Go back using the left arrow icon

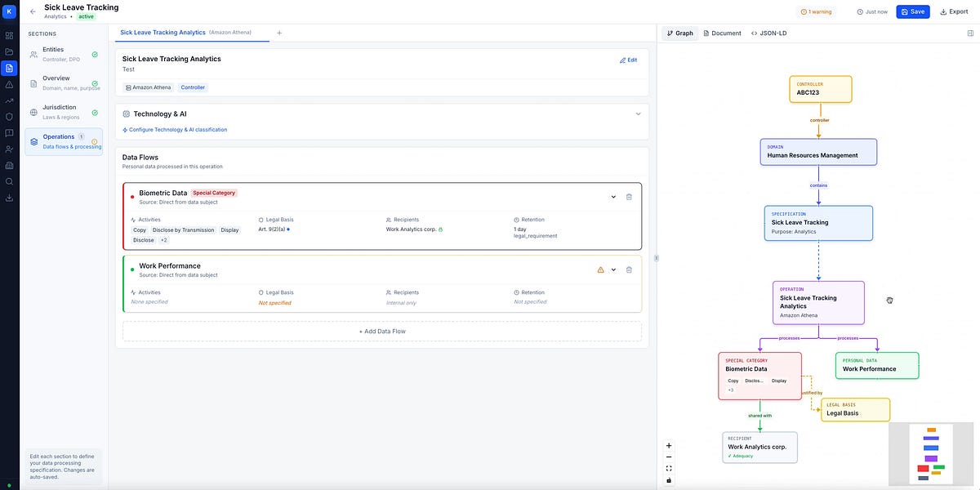point(33,11)
